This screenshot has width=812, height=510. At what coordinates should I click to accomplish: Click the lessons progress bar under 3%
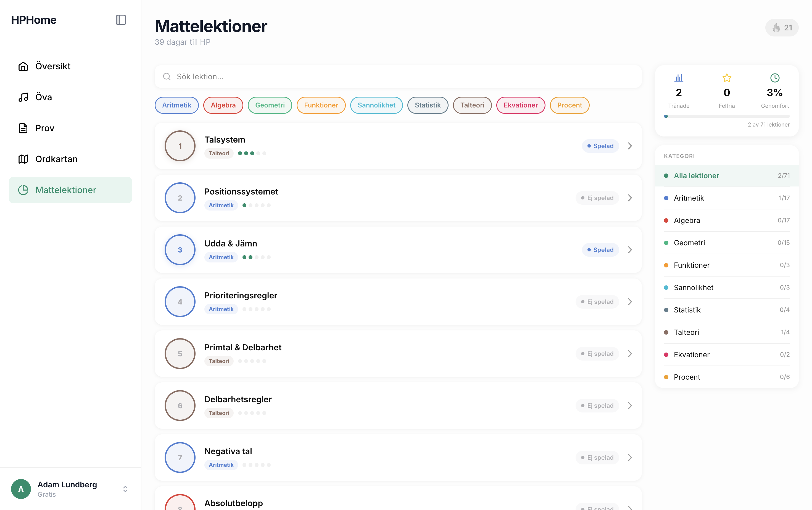[x=727, y=116]
